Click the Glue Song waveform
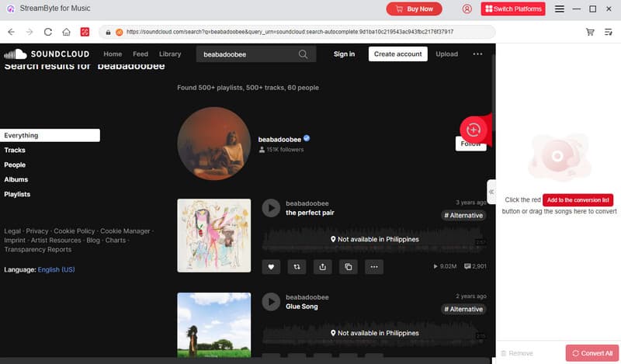Viewport: 621px width, 364px height. [374, 333]
